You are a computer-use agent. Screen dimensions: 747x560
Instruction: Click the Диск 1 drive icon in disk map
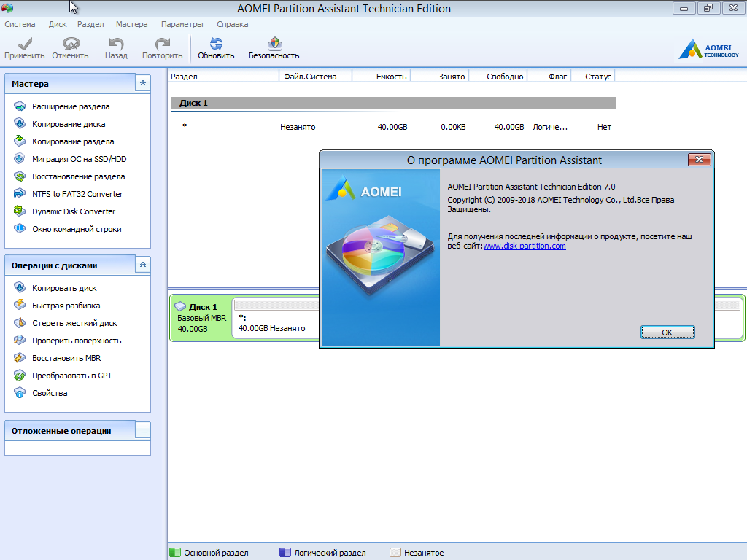180,306
